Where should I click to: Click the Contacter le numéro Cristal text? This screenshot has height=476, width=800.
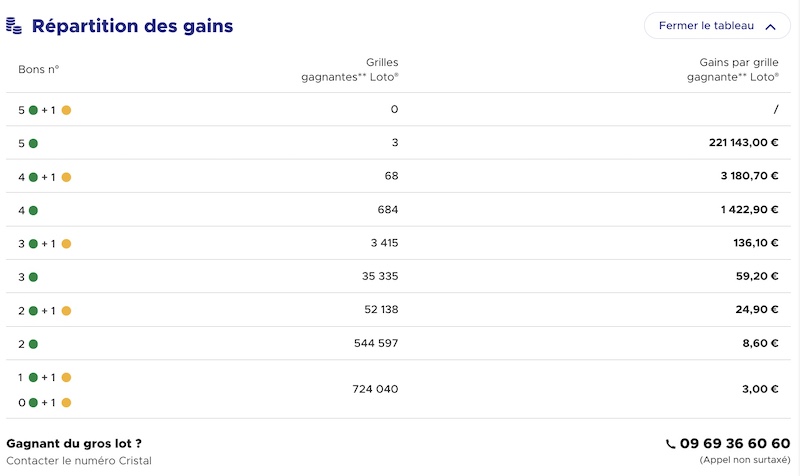79,461
